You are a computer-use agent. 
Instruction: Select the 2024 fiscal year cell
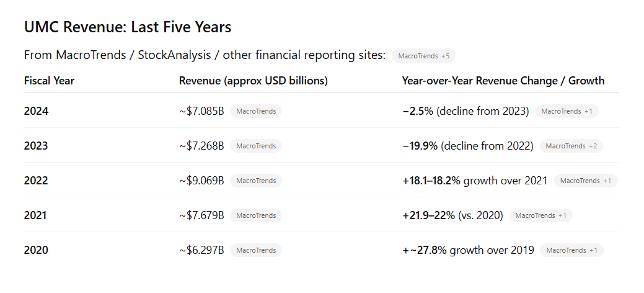(x=36, y=111)
